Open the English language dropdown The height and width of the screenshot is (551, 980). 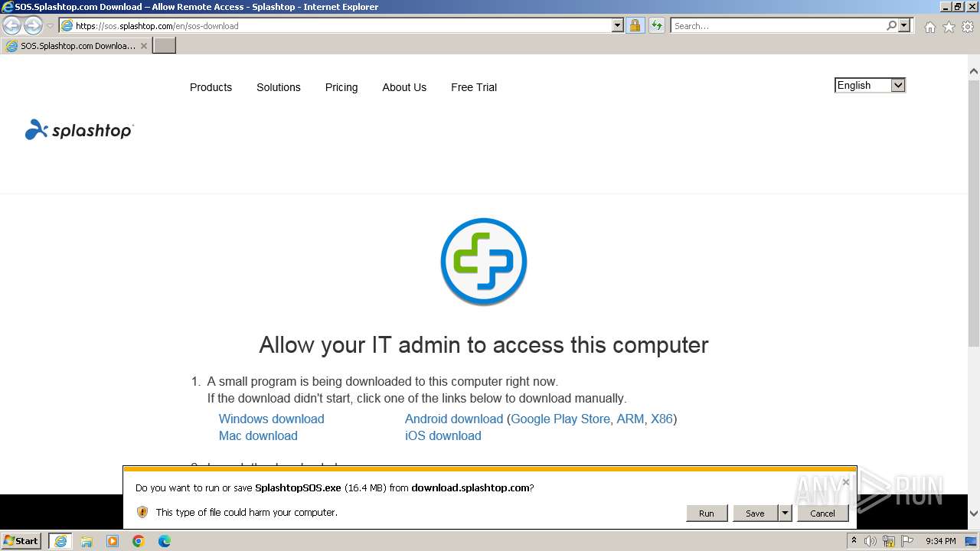click(870, 86)
